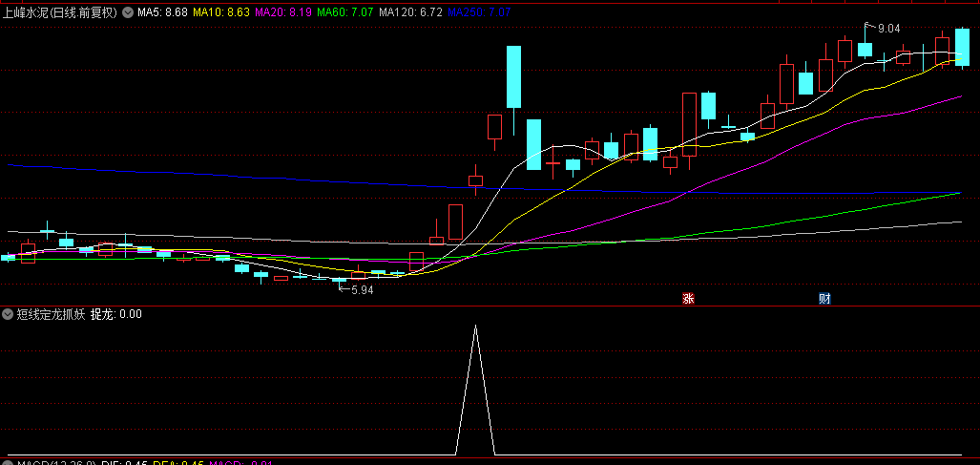The image size is (980, 465).
Task: Select the MA60: 7.07 label
Action: point(345,11)
